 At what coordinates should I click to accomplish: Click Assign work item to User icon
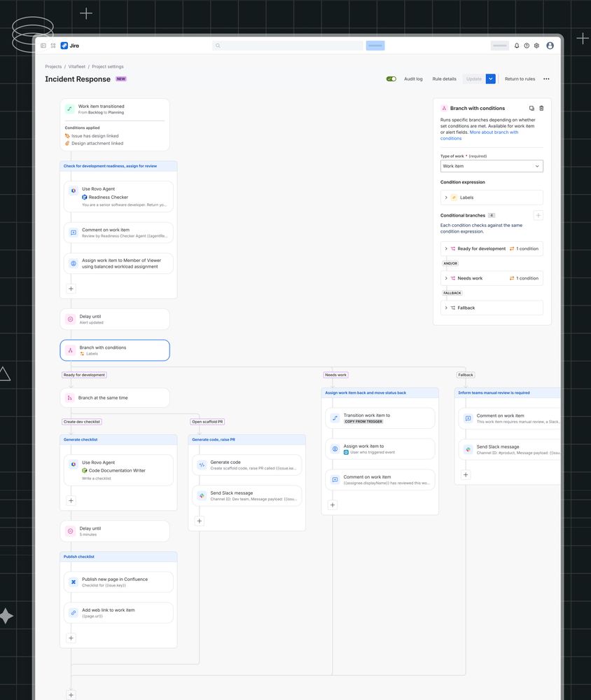tap(335, 449)
